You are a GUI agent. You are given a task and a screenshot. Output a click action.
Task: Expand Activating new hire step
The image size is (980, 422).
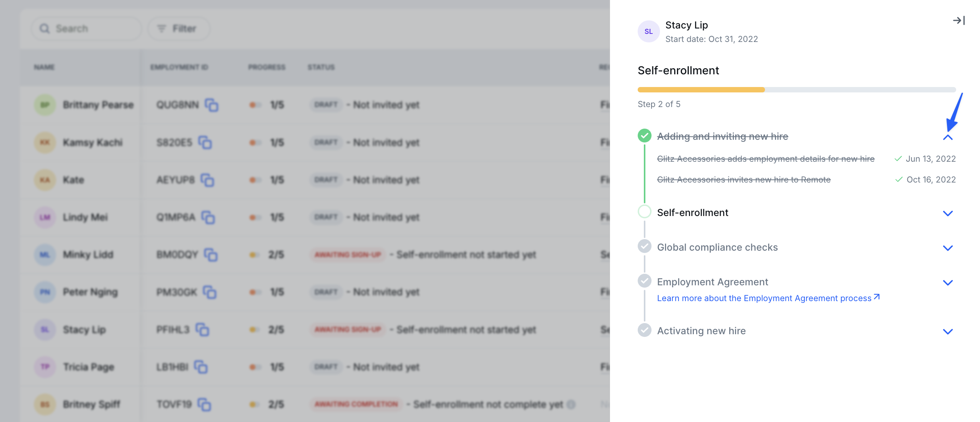pyautogui.click(x=948, y=332)
